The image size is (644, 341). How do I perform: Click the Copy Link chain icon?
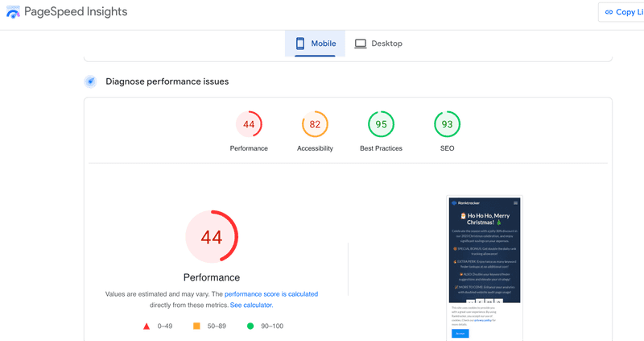609,12
